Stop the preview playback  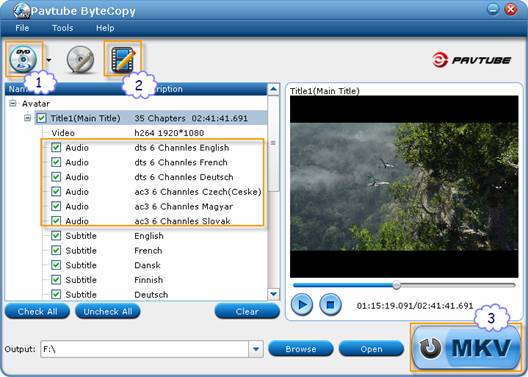click(330, 305)
